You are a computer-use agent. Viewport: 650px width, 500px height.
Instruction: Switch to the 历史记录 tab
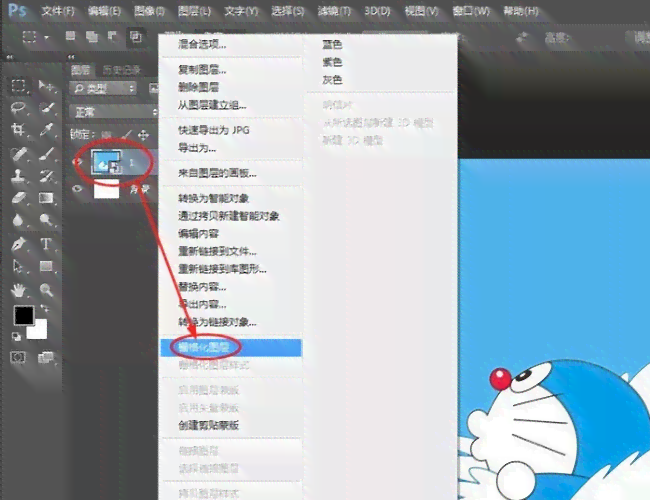pos(121,70)
